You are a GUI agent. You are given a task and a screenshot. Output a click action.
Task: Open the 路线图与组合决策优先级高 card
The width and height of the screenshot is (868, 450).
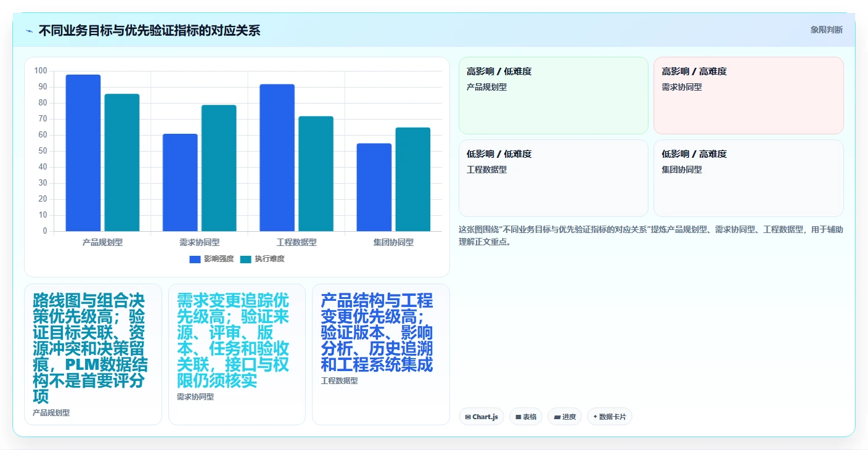pos(93,354)
